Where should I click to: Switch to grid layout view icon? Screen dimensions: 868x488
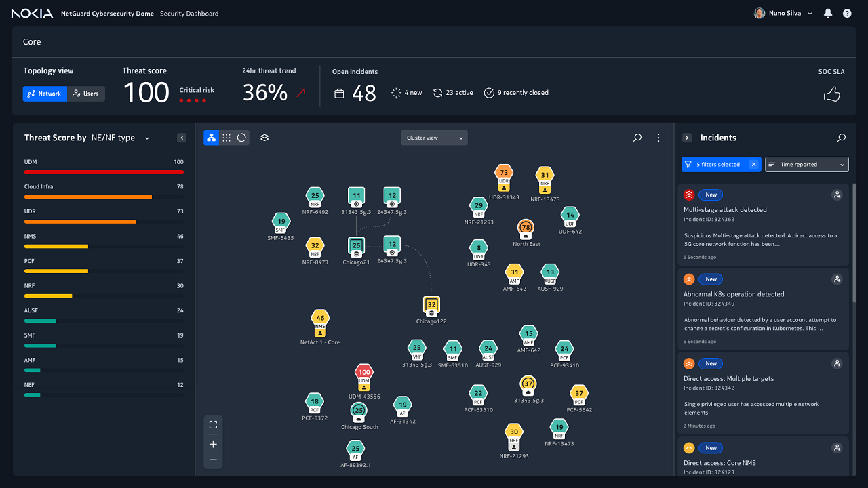226,138
